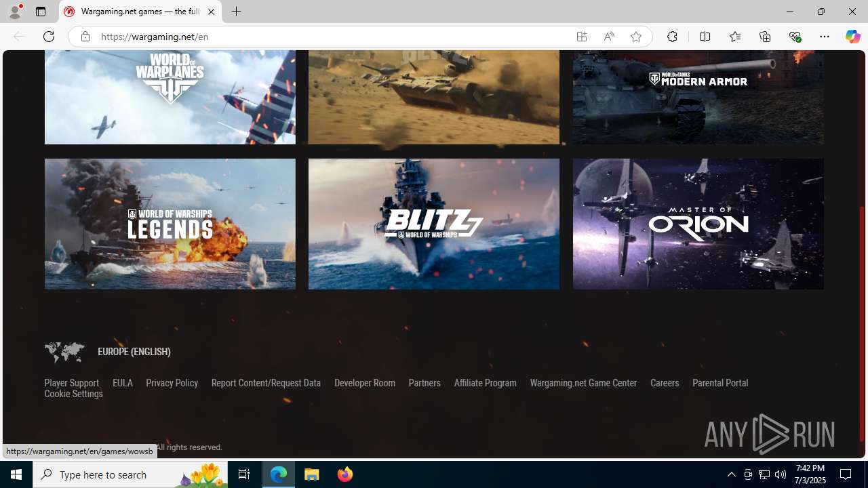Click the taskbar search box

pyautogui.click(x=130, y=474)
